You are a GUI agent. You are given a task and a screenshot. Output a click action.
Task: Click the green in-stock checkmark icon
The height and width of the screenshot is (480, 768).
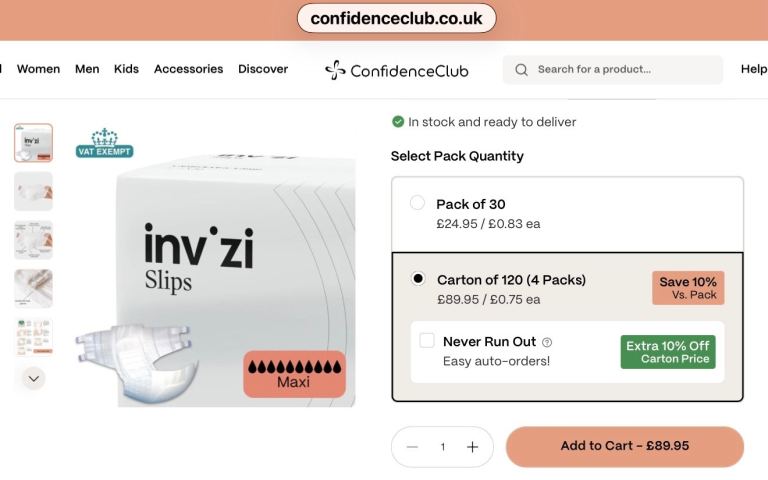[x=398, y=121]
